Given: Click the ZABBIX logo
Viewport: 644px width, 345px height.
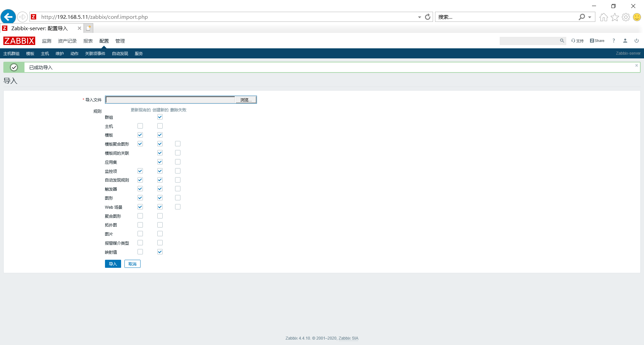Looking at the screenshot, I should 19,41.
